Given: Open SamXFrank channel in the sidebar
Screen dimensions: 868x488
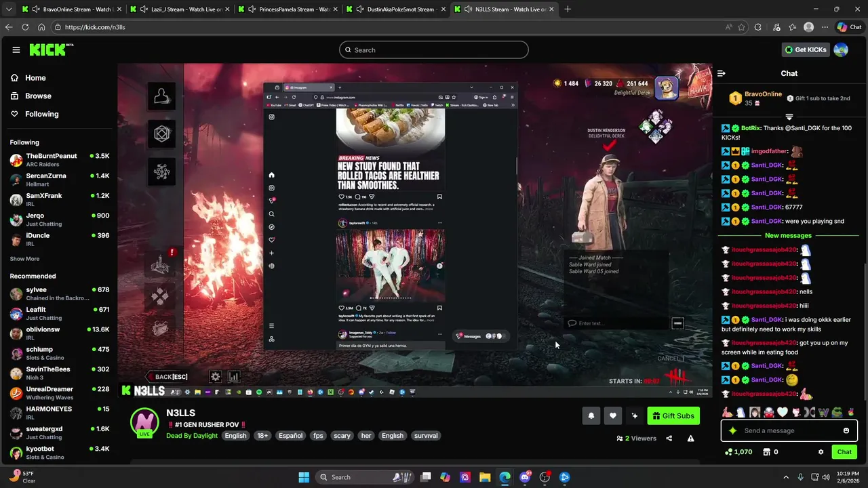Looking at the screenshot, I should click(x=59, y=199).
